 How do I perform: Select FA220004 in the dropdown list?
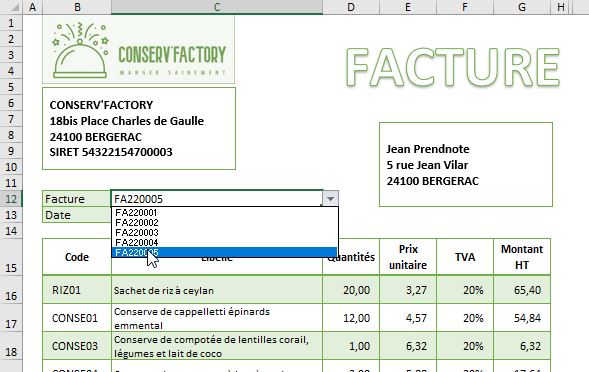225,242
